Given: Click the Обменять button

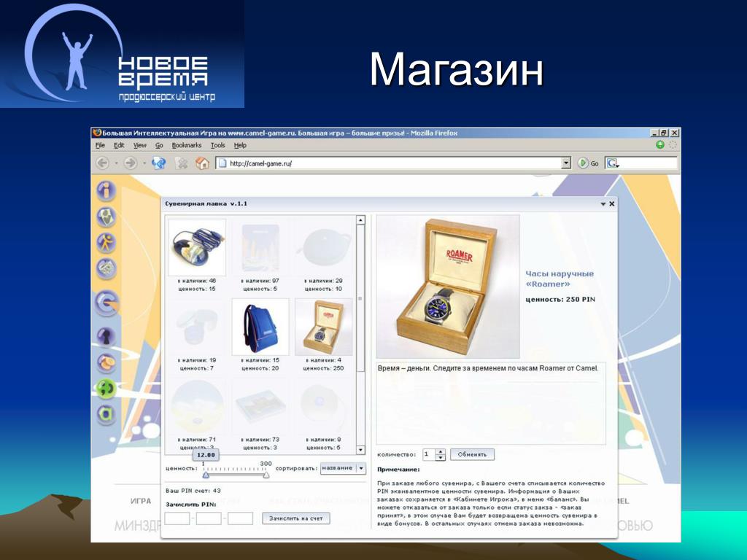Looking at the screenshot, I should point(472,454).
